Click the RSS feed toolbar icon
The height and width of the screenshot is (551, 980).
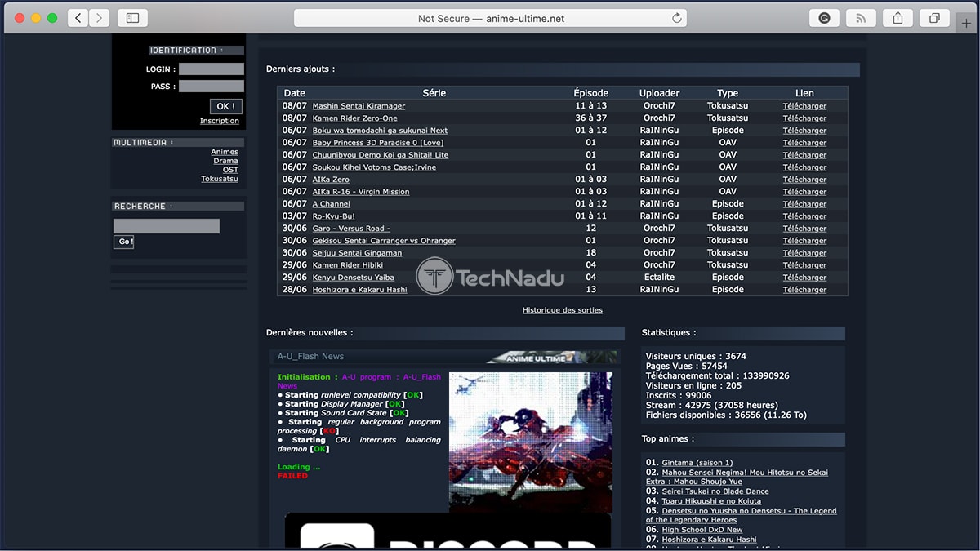coord(861,18)
